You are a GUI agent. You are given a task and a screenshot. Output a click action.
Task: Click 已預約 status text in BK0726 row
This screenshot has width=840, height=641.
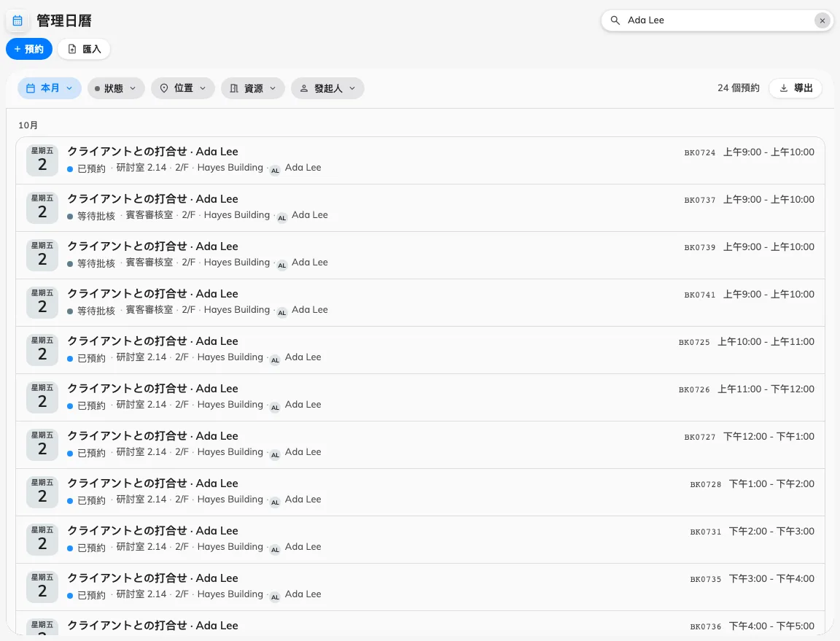(x=92, y=405)
